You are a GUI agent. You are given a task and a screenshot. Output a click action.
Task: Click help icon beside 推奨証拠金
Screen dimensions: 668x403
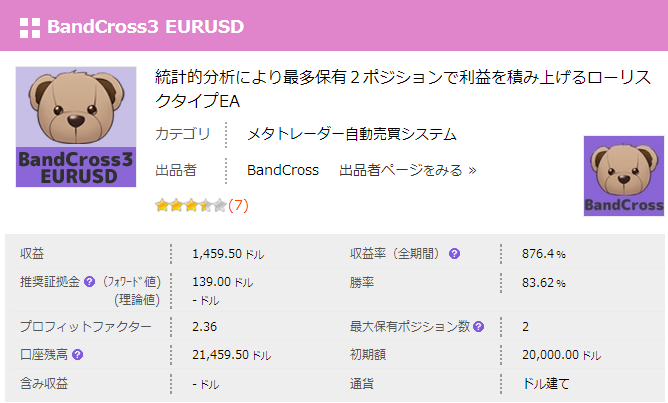pyautogui.click(x=89, y=282)
